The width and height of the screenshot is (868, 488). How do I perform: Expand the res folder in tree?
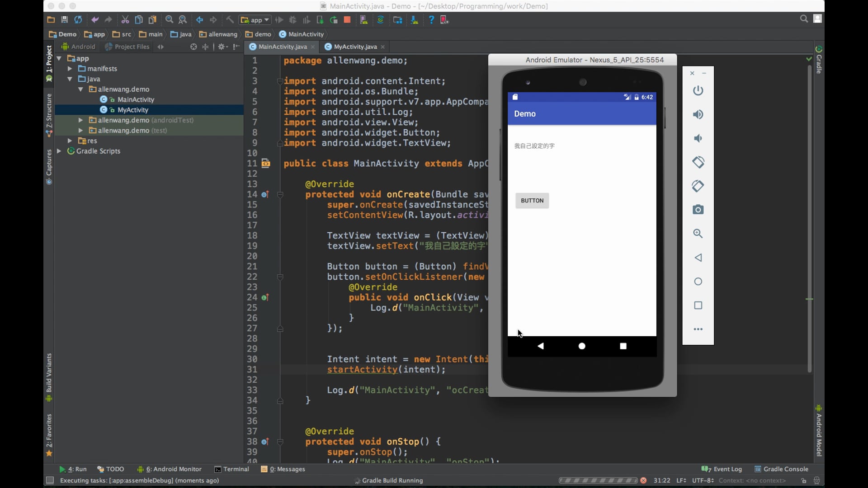click(x=70, y=141)
